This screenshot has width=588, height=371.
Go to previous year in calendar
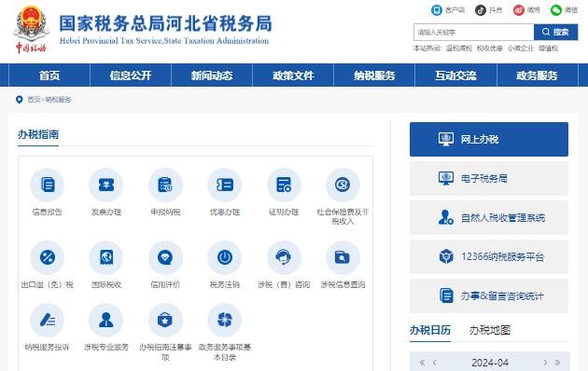tap(422, 363)
